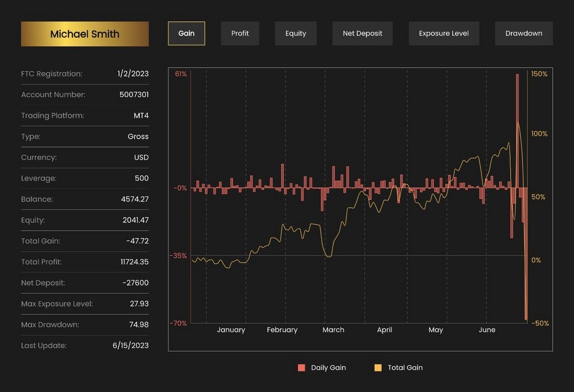
Task: Toggle the Total Gain legend label
Action: pos(405,367)
